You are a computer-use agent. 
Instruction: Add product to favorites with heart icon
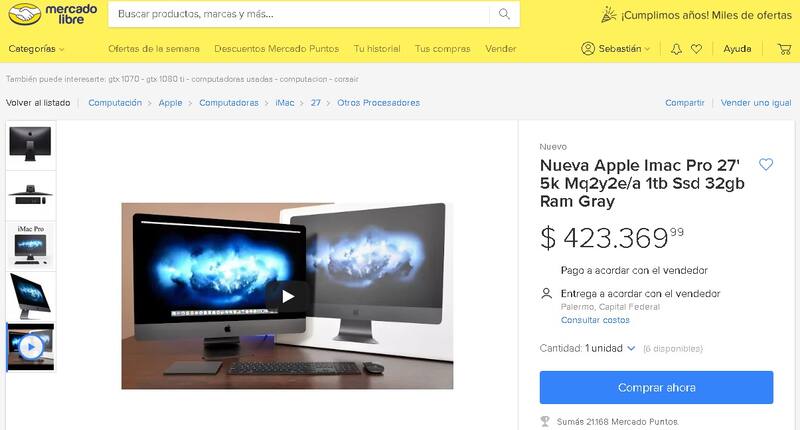click(766, 165)
